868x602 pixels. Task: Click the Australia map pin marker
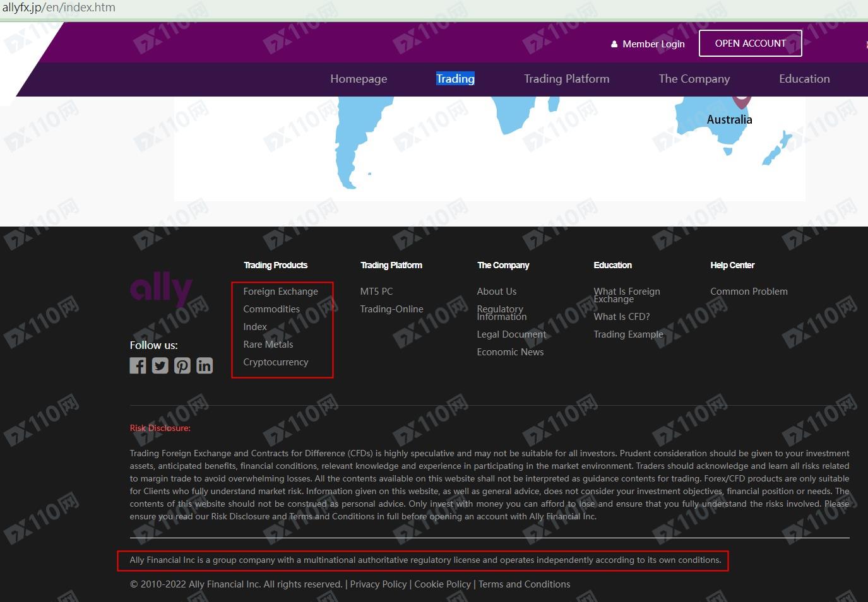point(741,101)
